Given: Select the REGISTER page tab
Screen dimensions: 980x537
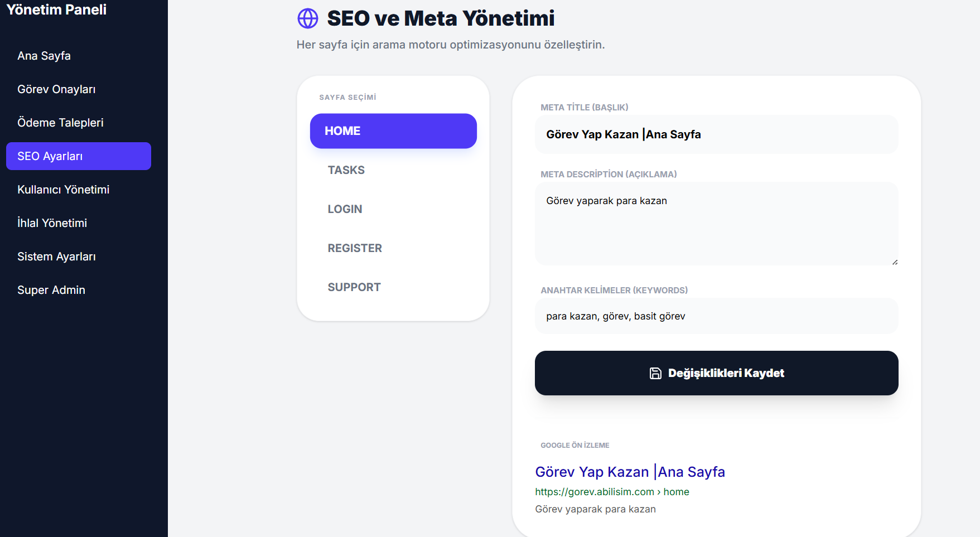Looking at the screenshot, I should pos(355,248).
